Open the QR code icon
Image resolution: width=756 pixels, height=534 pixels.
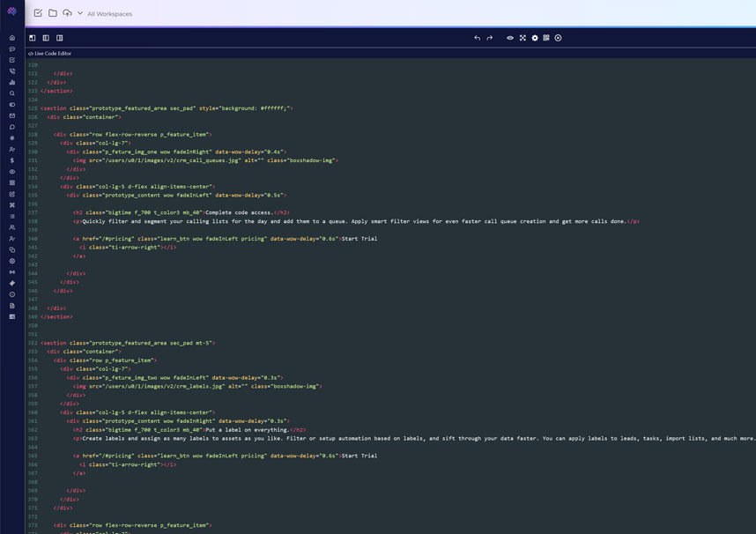[546, 38]
